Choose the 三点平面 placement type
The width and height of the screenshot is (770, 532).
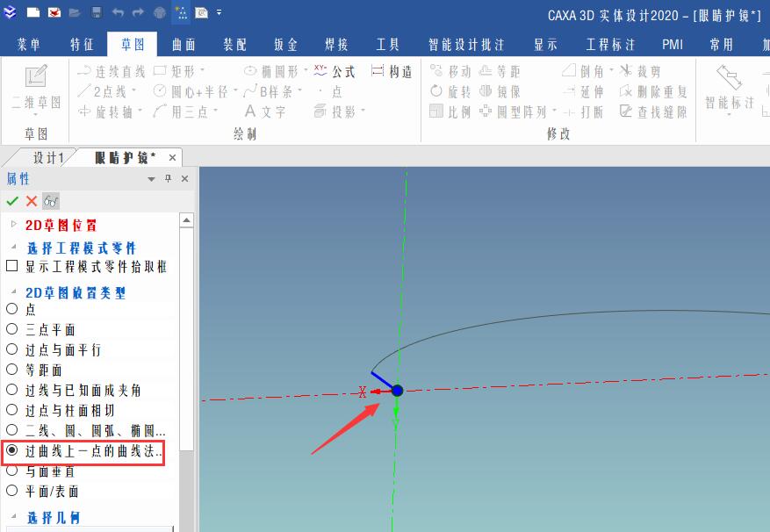[x=11, y=329]
